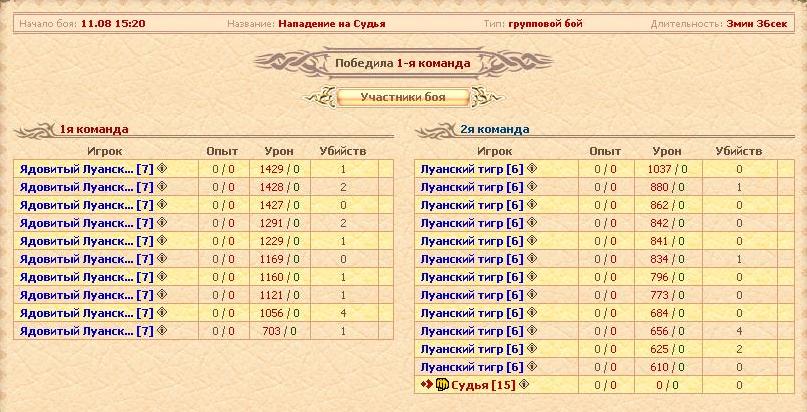Click damage cell 796 / 0
Screen dimensions: 807x412
[669, 277]
